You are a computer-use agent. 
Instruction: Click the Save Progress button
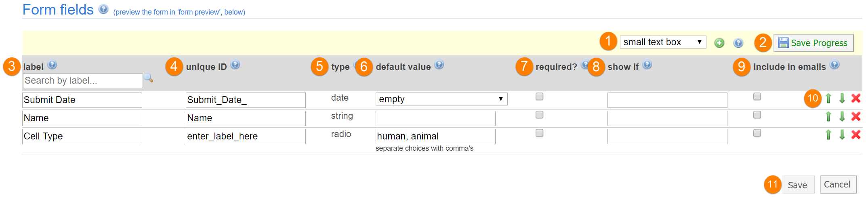(x=813, y=43)
